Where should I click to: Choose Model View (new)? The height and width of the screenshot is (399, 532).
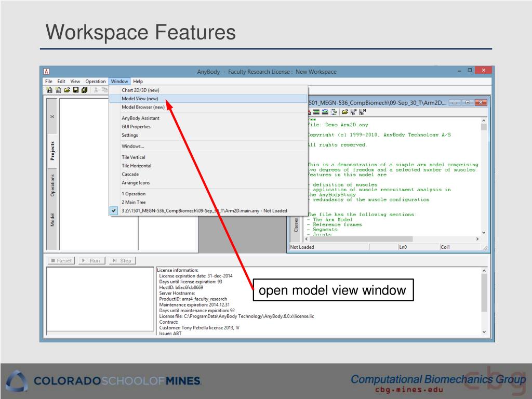(208, 99)
